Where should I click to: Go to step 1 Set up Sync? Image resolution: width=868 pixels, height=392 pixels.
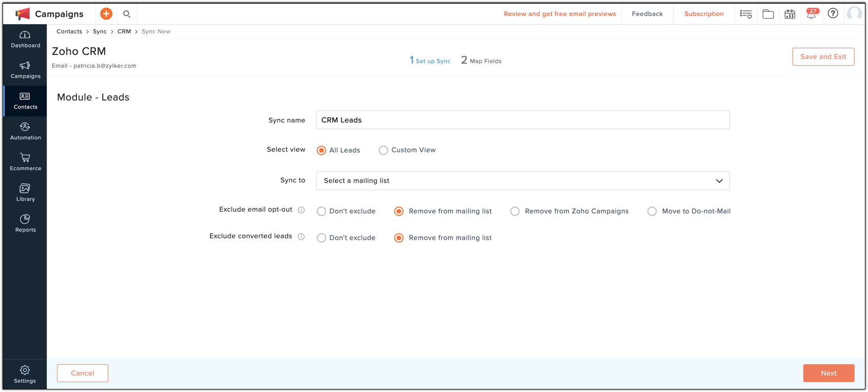(430, 60)
